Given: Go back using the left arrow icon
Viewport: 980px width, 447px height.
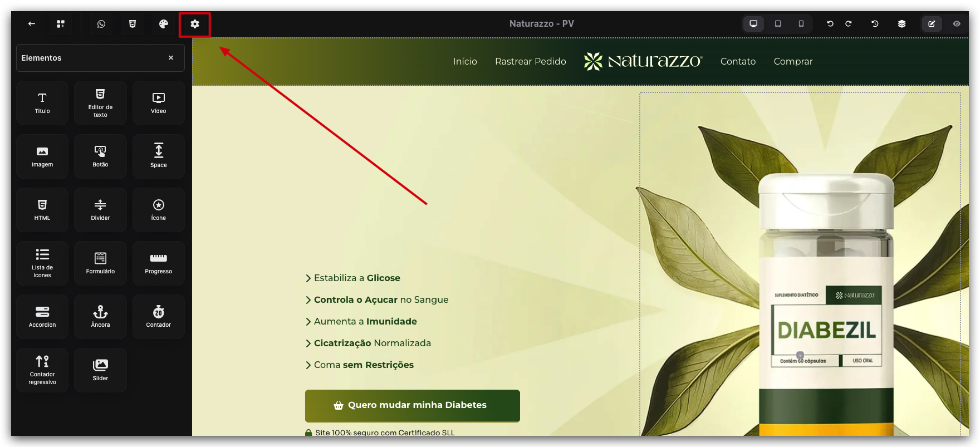Looking at the screenshot, I should [32, 24].
